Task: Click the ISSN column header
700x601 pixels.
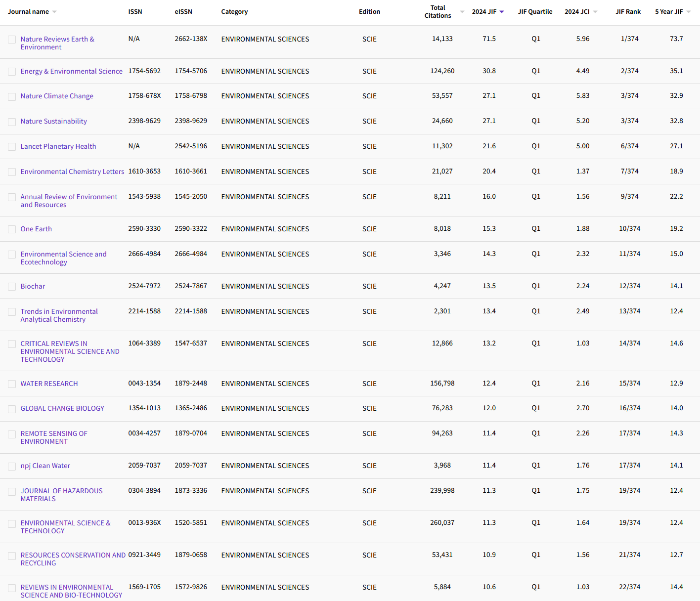Action: point(135,12)
